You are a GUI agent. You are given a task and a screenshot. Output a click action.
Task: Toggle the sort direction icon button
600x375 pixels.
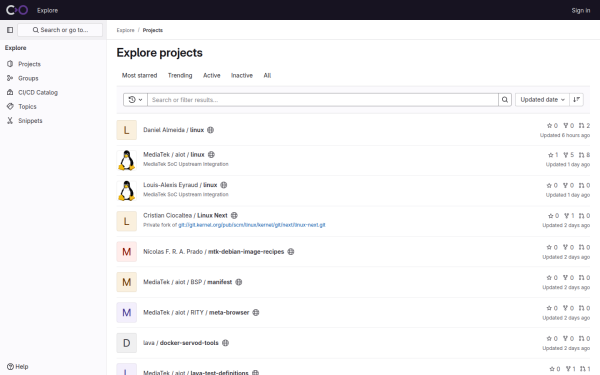(x=576, y=100)
